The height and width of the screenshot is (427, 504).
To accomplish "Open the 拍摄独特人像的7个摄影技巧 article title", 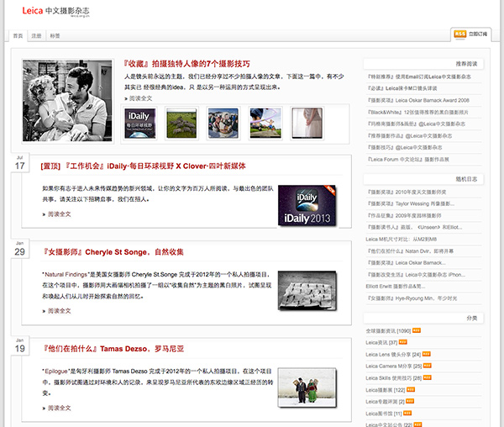I will coord(186,63).
